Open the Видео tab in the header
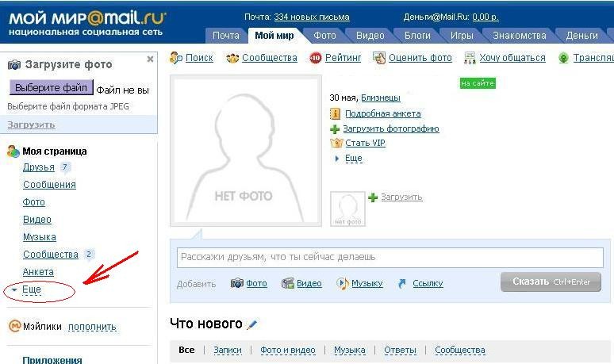Screen dimensions: 614x364 coord(370,36)
